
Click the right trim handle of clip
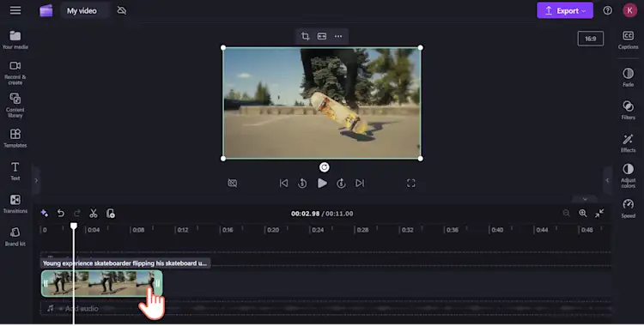click(158, 283)
